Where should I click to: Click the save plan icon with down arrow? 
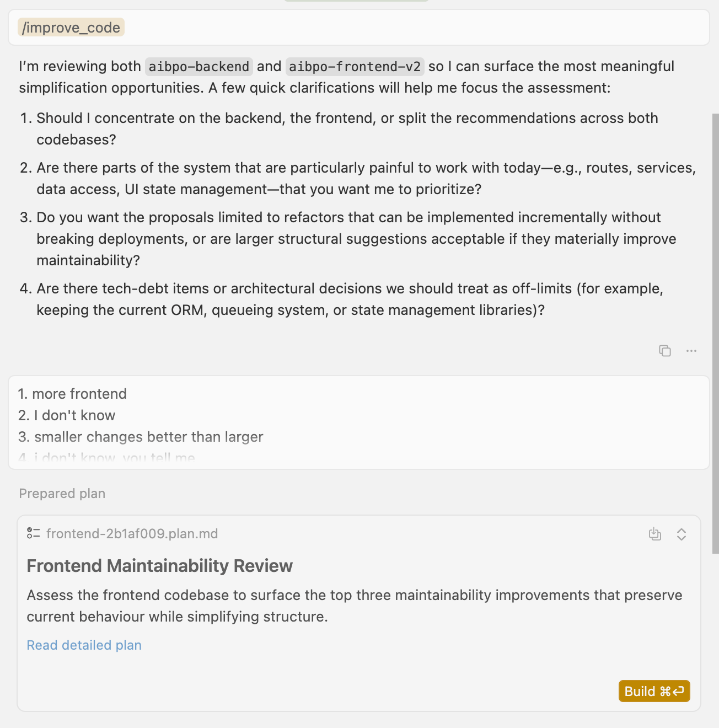[654, 534]
